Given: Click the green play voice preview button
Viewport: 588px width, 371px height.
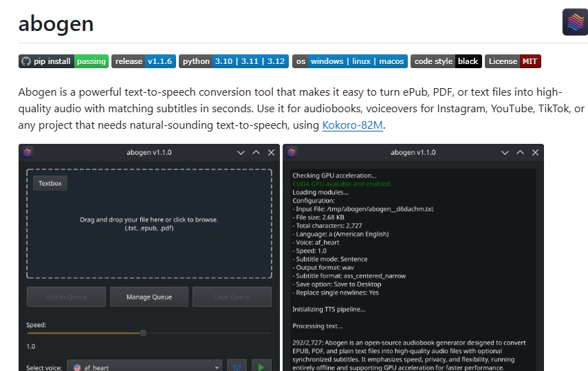Looking at the screenshot, I should point(261,367).
